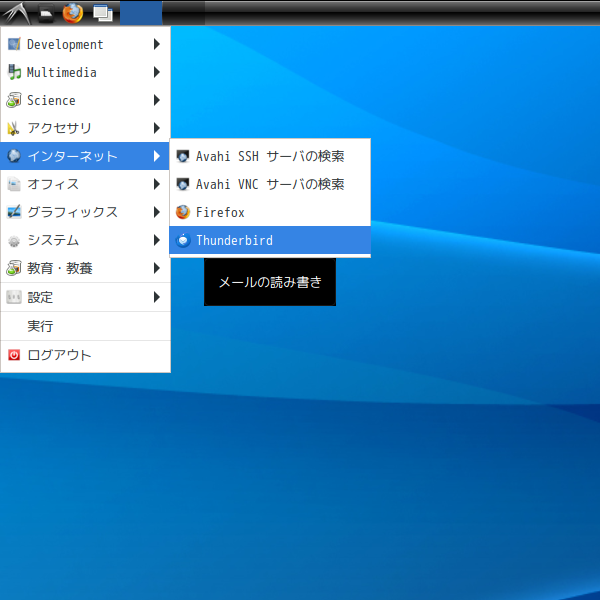This screenshot has width=600, height=600.
Task: Click the show desktop panel icon
Action: [103, 14]
